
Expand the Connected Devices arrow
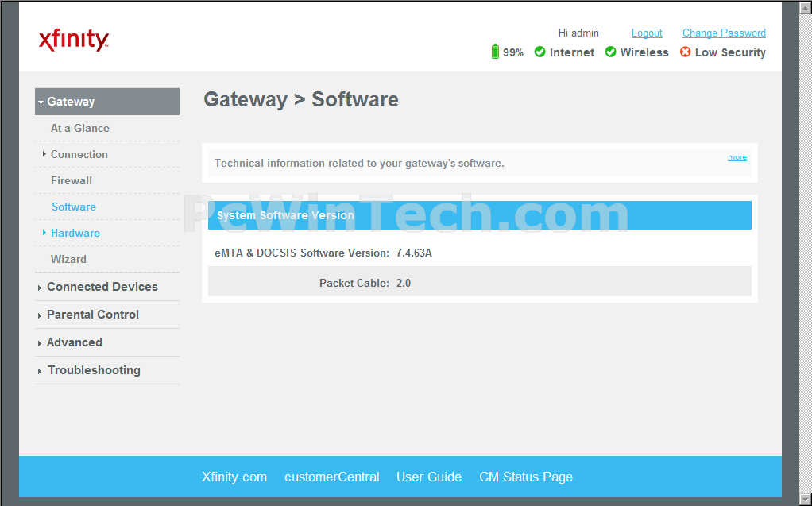pos(40,288)
